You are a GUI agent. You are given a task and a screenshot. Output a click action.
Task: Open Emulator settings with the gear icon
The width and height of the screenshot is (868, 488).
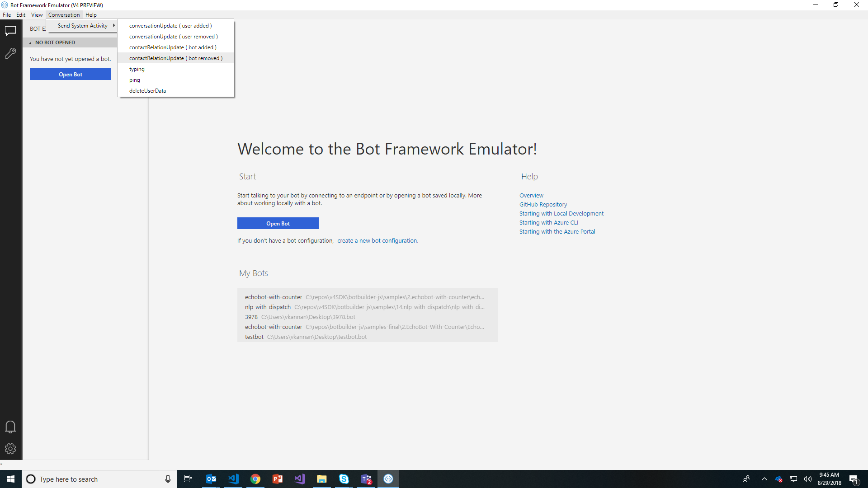coord(10,449)
